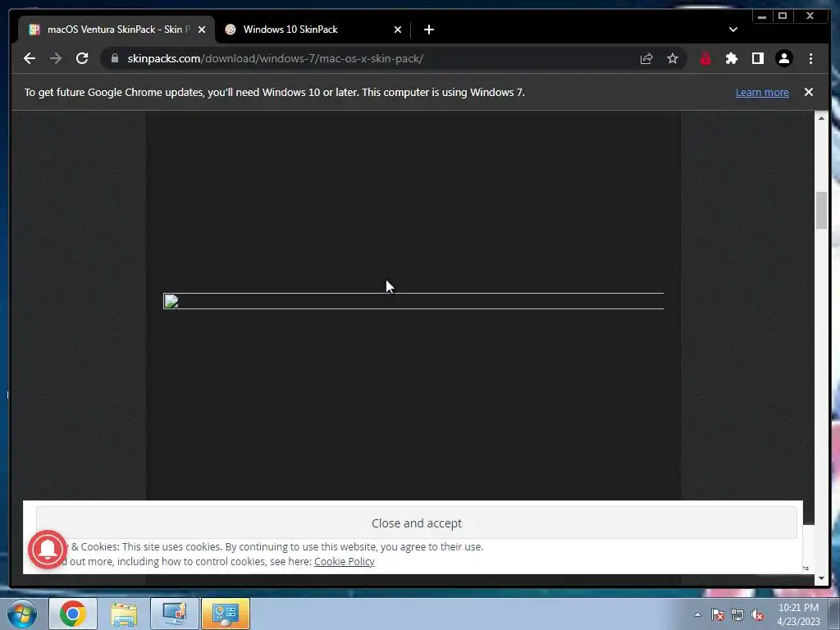This screenshot has width=840, height=630.
Task: Click the Close and accept button
Action: 417,523
